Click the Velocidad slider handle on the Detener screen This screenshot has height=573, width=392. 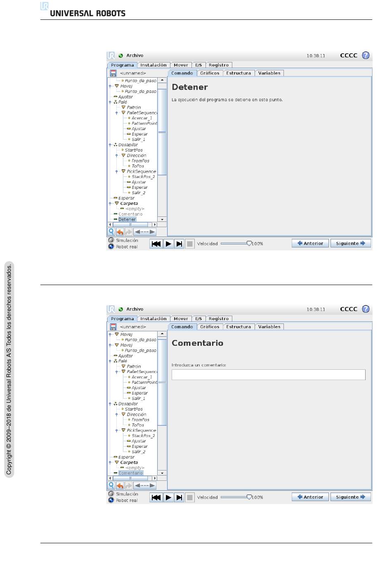249,243
